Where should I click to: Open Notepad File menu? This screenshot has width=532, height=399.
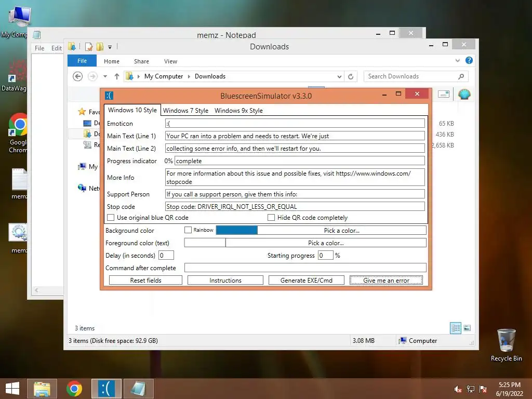(39, 48)
